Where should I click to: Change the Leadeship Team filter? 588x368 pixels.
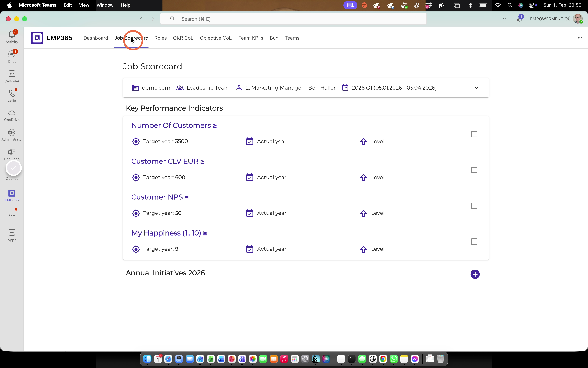[x=203, y=88]
